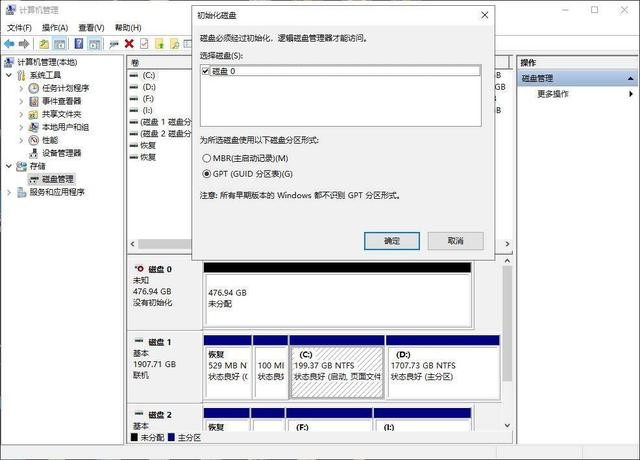Select the (C:) 199.37 GB NTFS partition

(337, 372)
